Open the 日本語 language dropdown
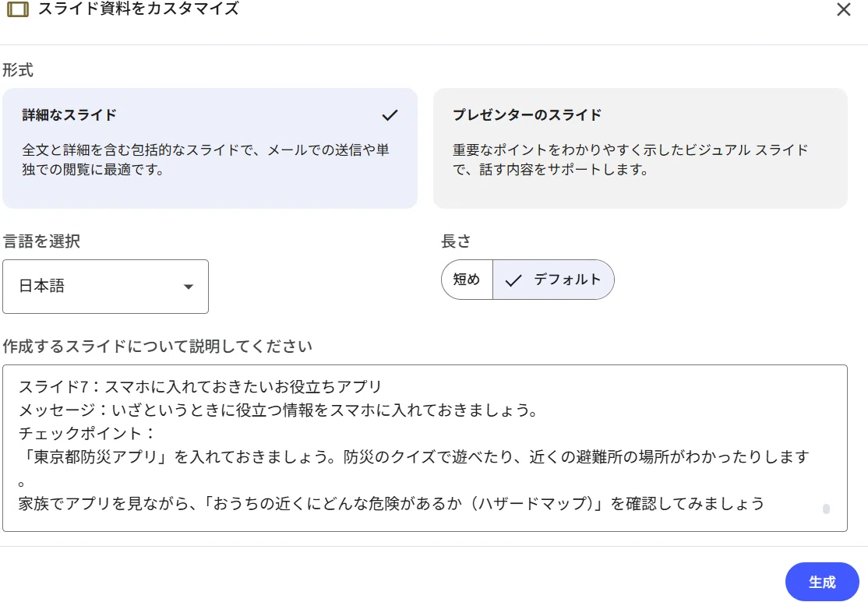This screenshot has width=868, height=602. (x=106, y=287)
